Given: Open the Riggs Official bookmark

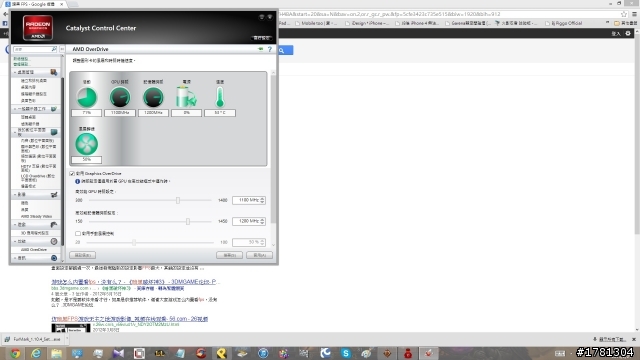Looking at the screenshot, I should tap(564, 23).
